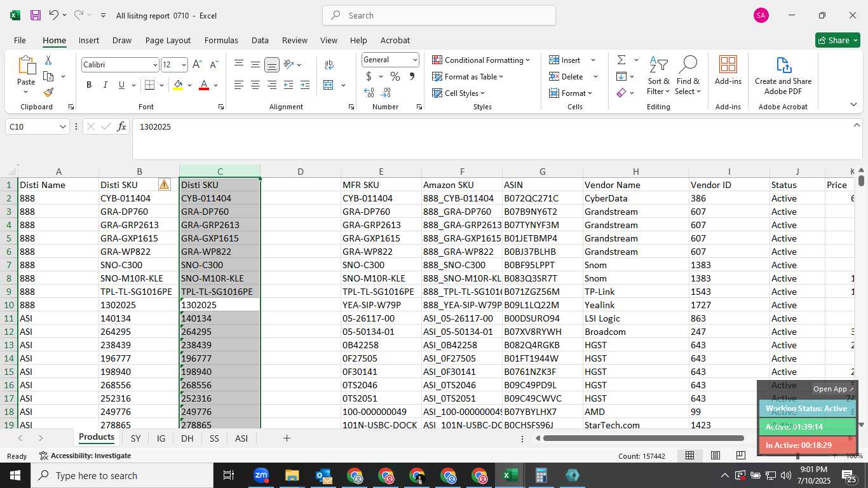Click the Share button
Viewport: 868px width, 488px height.
(837, 40)
